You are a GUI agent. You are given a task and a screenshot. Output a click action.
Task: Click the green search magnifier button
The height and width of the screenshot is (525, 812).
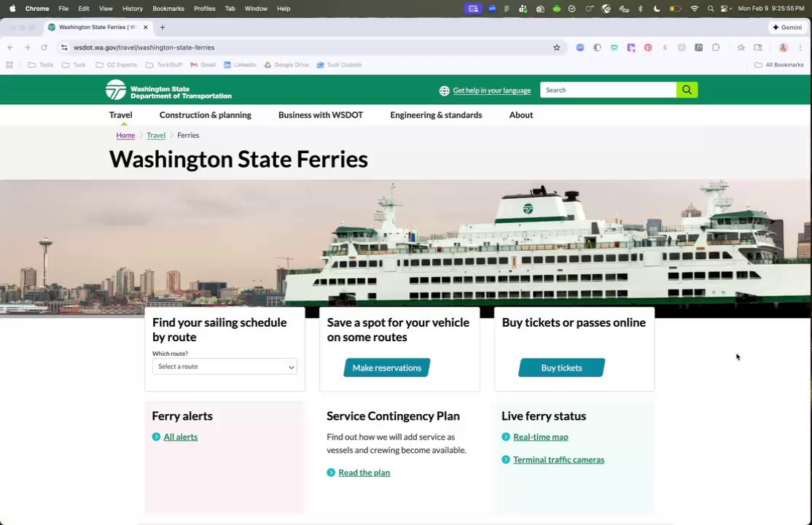click(x=687, y=90)
